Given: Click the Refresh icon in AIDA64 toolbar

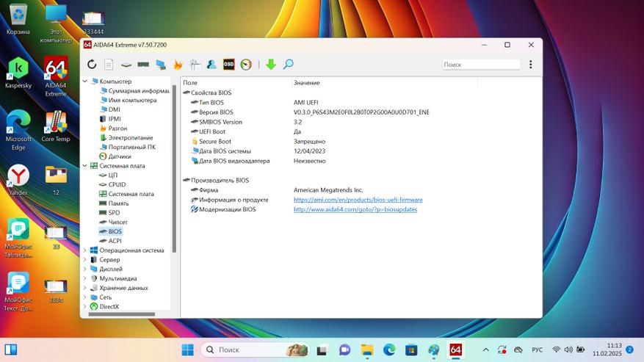Looking at the screenshot, I should pos(92,65).
